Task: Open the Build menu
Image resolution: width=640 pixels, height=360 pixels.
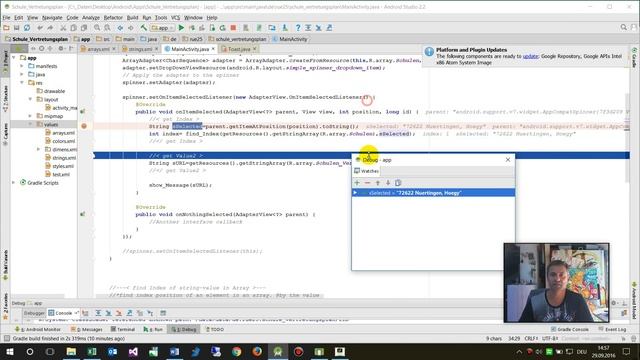Action: [x=132, y=18]
